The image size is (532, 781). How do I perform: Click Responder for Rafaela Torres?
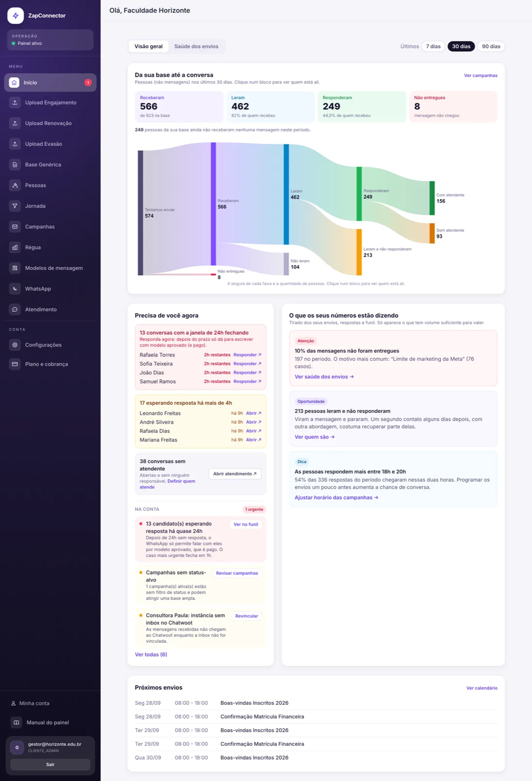[x=247, y=355]
